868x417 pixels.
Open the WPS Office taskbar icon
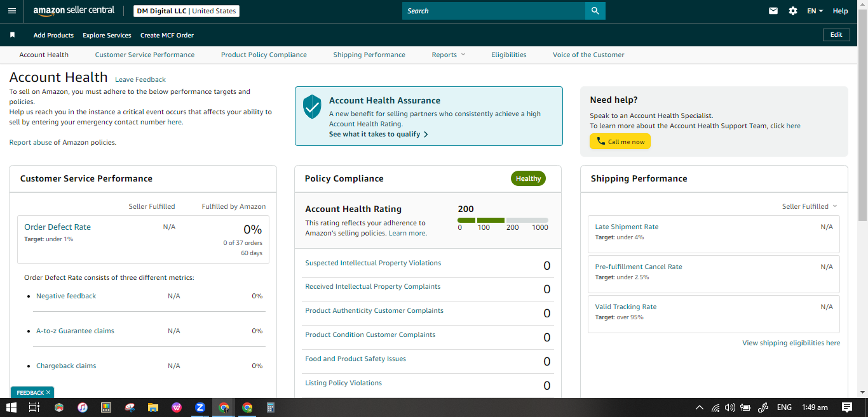point(176,407)
